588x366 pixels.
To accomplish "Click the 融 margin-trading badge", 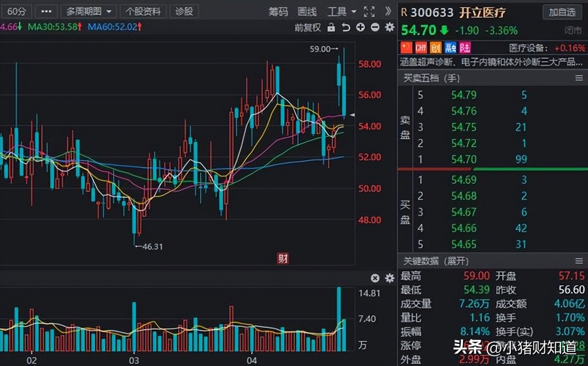I will coord(449,47).
